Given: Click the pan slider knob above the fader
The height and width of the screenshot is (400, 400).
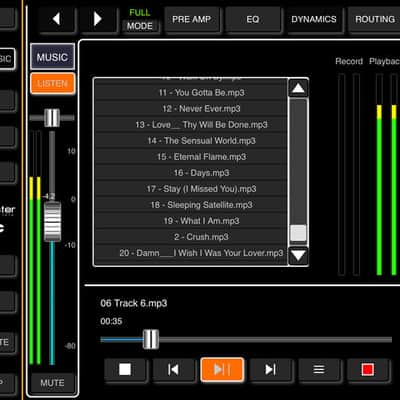Looking at the screenshot, I should (52, 118).
